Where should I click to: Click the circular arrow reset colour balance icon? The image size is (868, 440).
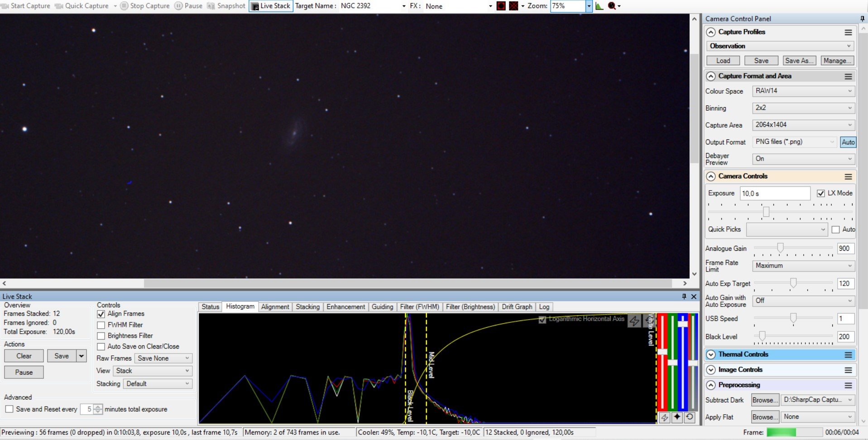pos(690,417)
